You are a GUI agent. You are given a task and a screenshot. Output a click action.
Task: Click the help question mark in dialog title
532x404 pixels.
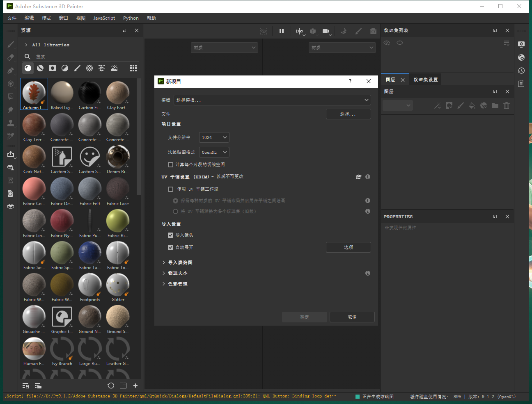(350, 81)
